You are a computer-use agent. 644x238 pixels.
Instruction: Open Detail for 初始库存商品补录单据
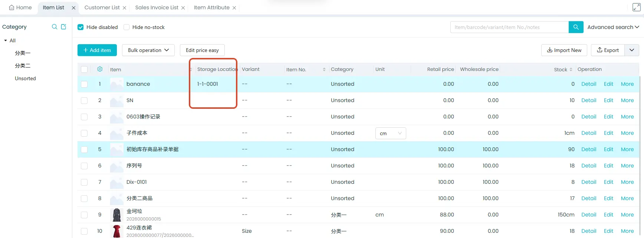tap(589, 149)
